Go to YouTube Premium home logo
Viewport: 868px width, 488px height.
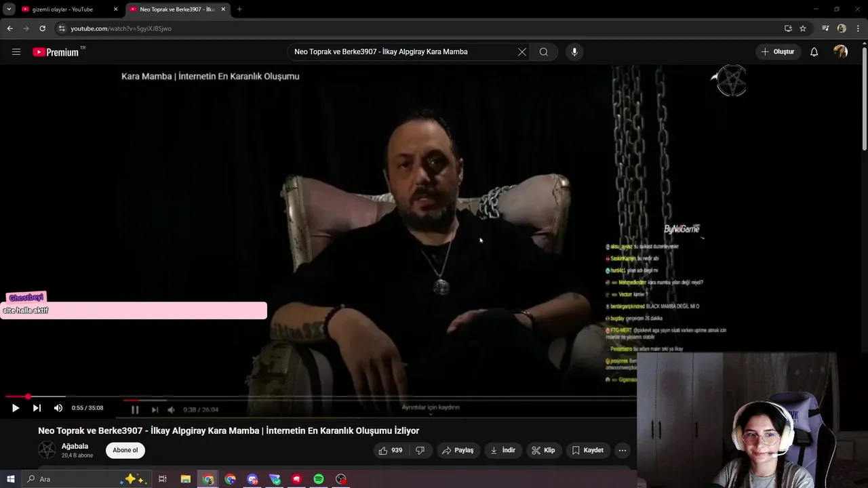pos(56,52)
